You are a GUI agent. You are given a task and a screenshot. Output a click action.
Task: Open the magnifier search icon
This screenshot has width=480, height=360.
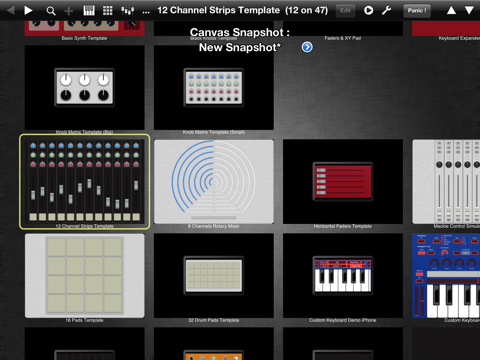(x=51, y=11)
